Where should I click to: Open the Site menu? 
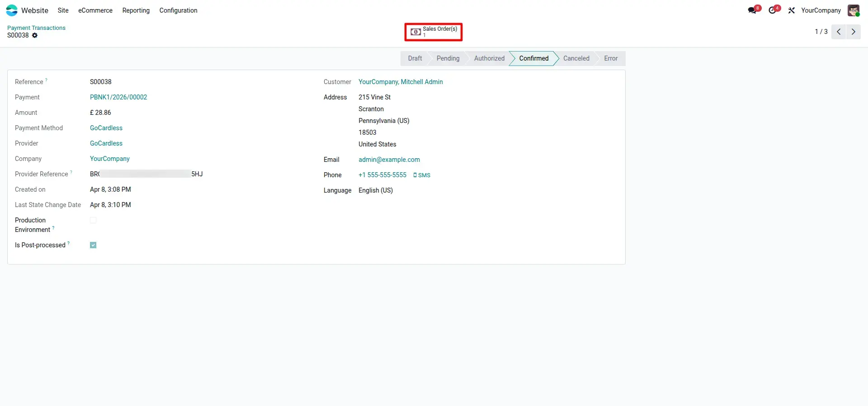63,10
